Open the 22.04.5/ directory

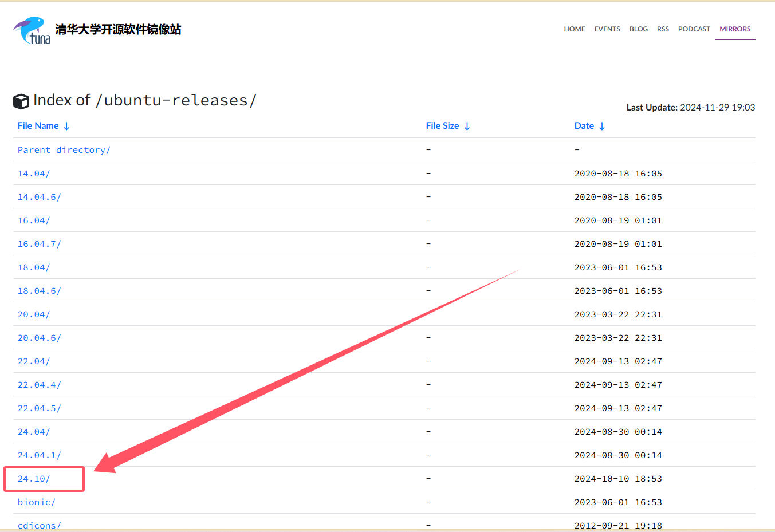(40, 408)
